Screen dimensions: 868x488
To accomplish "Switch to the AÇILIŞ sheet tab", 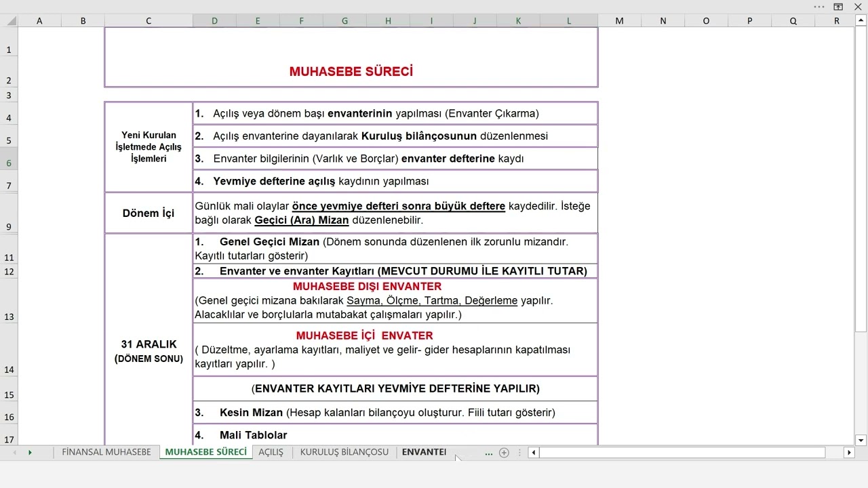I will pos(271,452).
